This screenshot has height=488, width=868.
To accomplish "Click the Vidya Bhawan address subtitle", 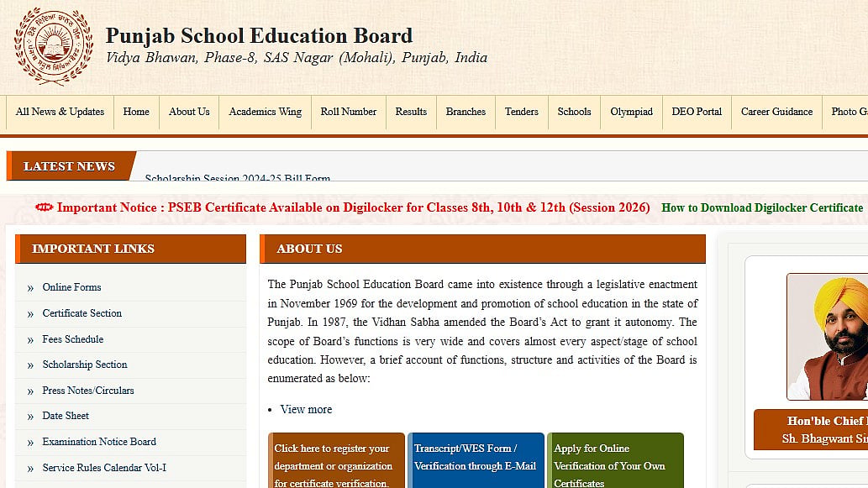I will pos(297,58).
